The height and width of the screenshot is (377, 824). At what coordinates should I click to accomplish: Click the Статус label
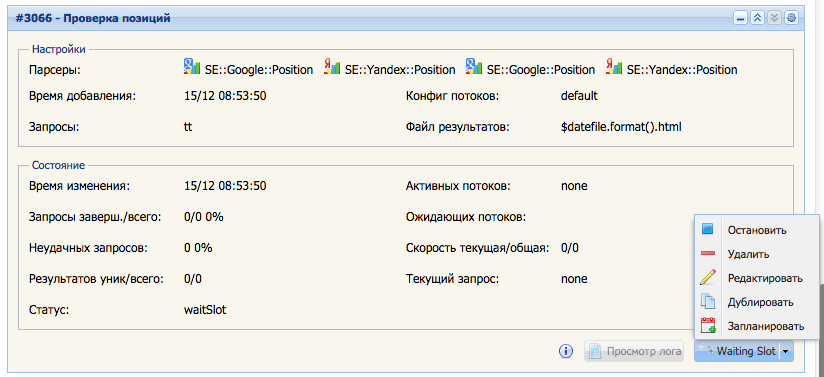pyautogui.click(x=49, y=310)
